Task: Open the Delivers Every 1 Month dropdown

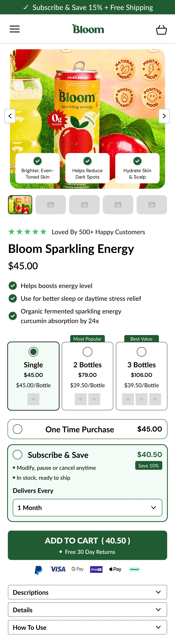Action: [x=87, y=507]
